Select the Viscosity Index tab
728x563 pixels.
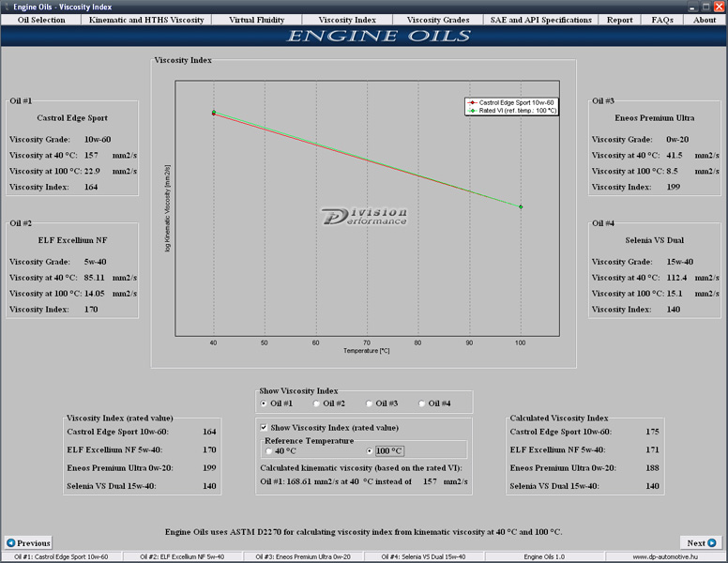347,20
